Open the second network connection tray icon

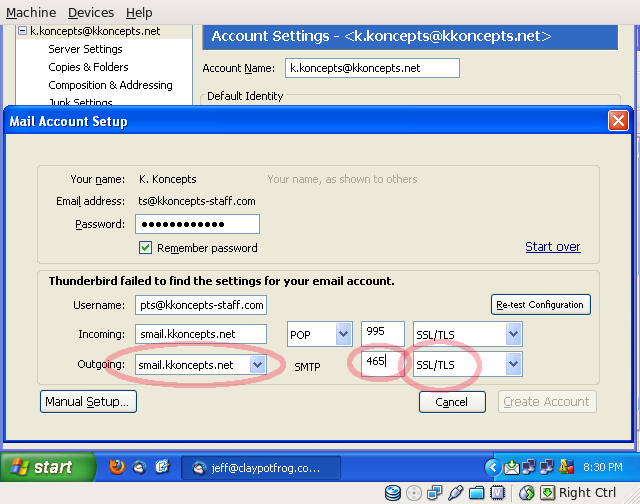pos(547,467)
